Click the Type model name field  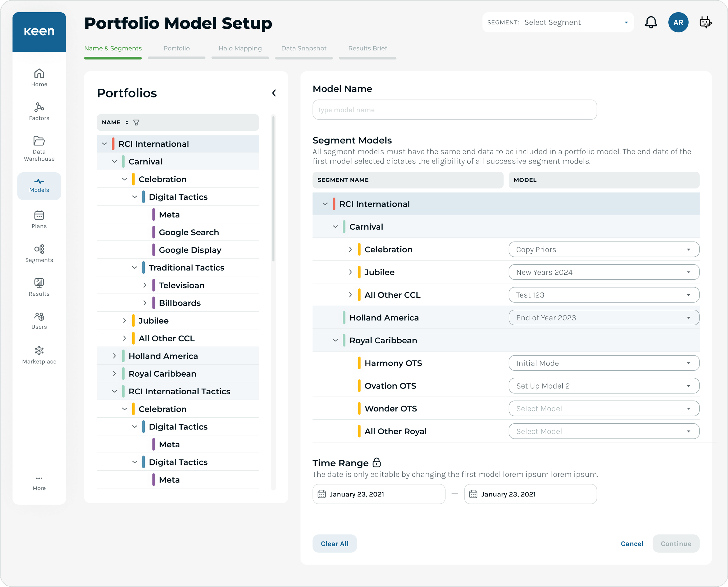tap(454, 109)
